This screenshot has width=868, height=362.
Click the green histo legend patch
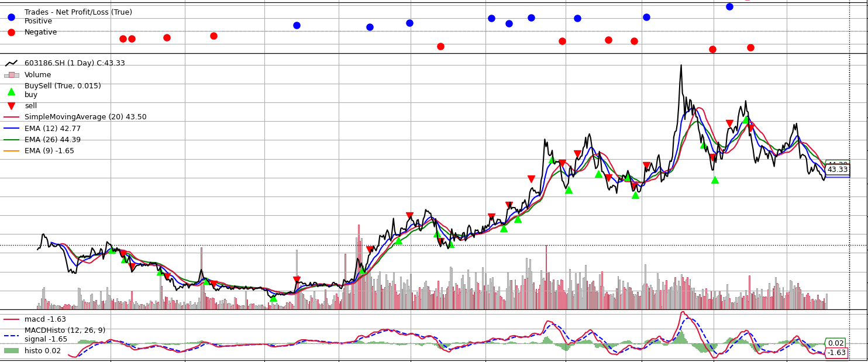[11, 350]
